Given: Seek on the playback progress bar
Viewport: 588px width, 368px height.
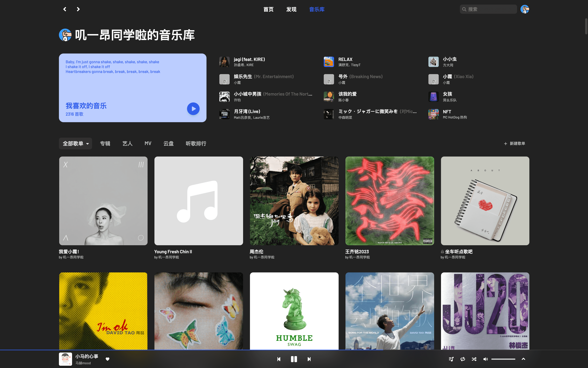Looking at the screenshot, I should click(294, 350).
